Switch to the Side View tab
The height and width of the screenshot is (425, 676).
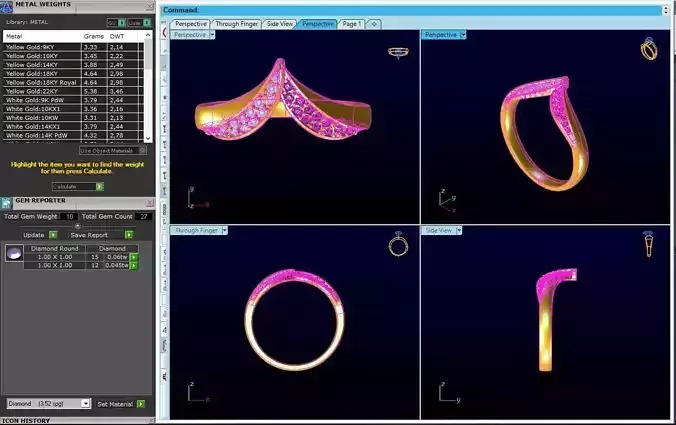point(279,24)
